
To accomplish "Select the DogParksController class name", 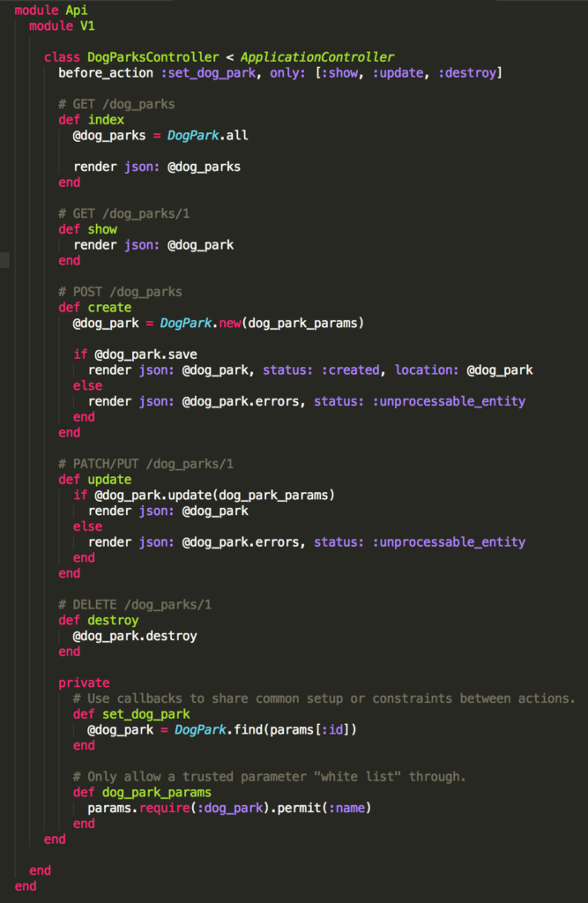I will (153, 57).
